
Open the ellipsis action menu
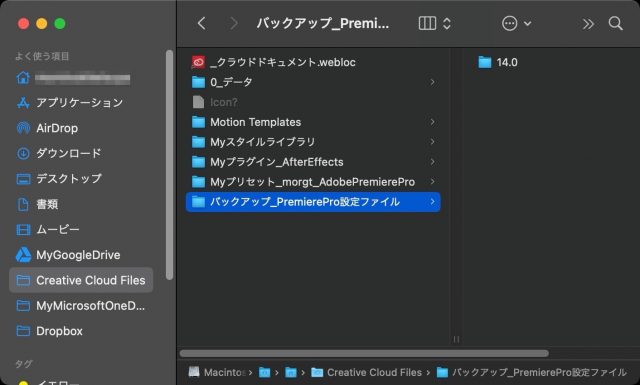509,23
